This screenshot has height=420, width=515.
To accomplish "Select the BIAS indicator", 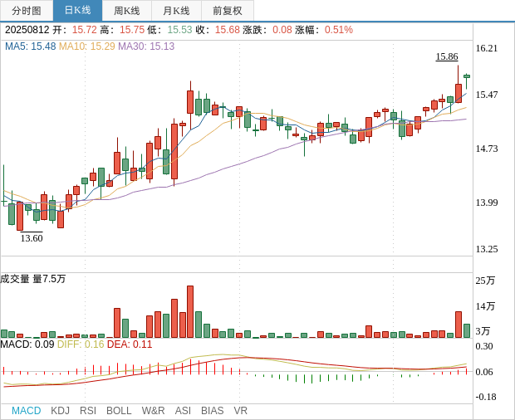I will tap(212, 411).
